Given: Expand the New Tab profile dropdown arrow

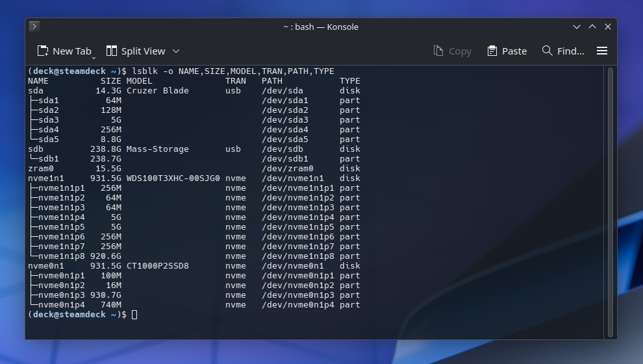Looking at the screenshot, I should click(94, 58).
